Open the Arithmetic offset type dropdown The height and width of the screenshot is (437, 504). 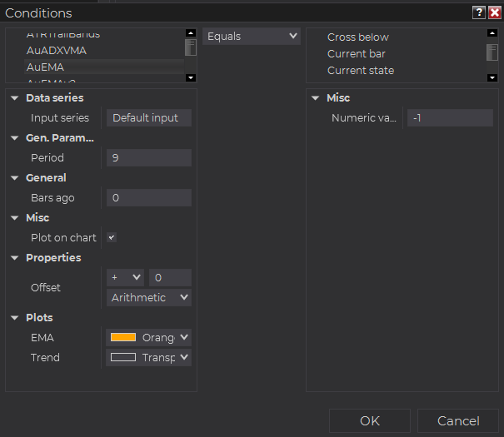149,297
